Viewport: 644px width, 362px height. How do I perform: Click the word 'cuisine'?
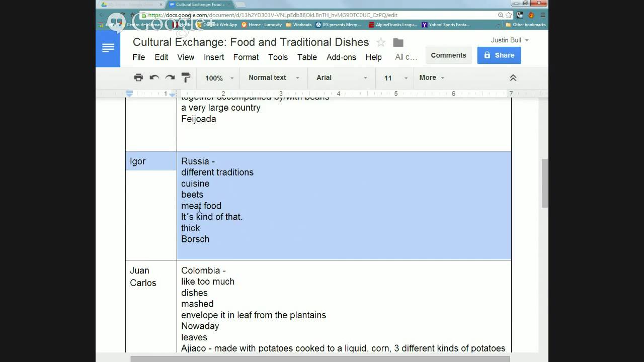(195, 184)
